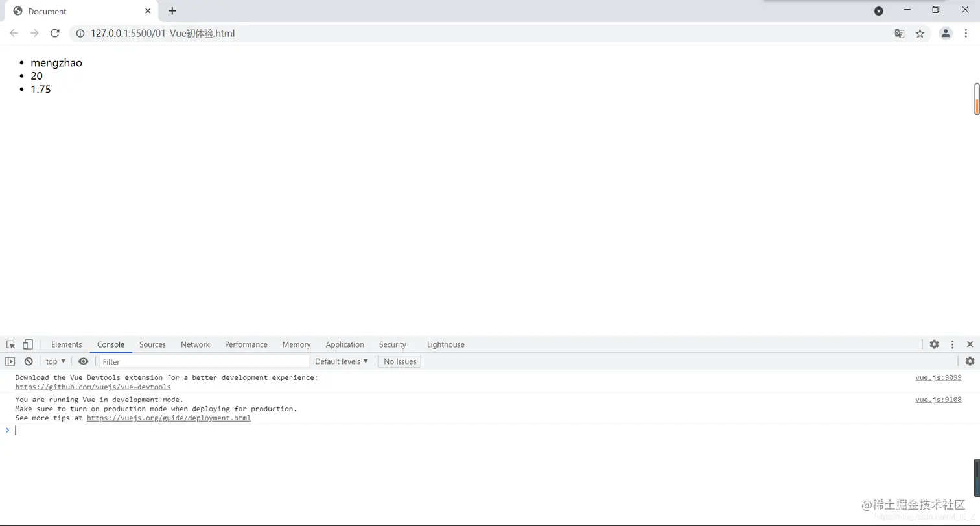Click the Vue development mode message

(156, 409)
